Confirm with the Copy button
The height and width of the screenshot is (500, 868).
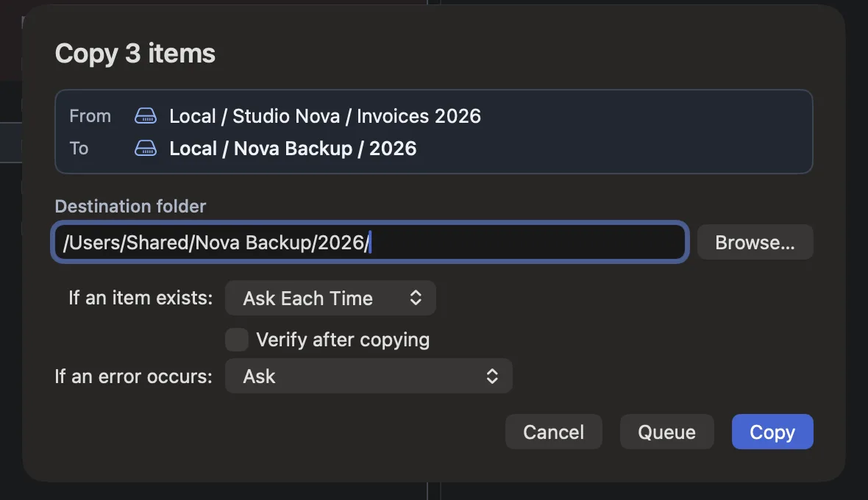click(x=772, y=432)
